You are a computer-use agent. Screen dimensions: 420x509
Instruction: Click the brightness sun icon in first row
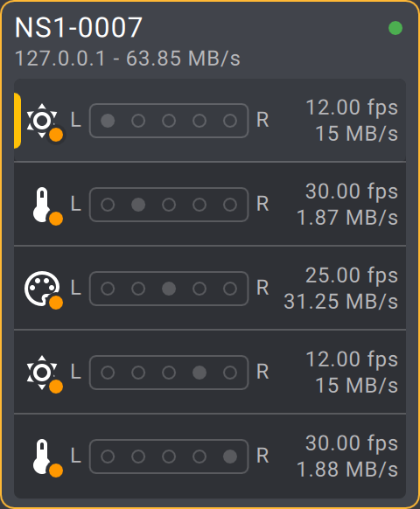click(x=42, y=121)
